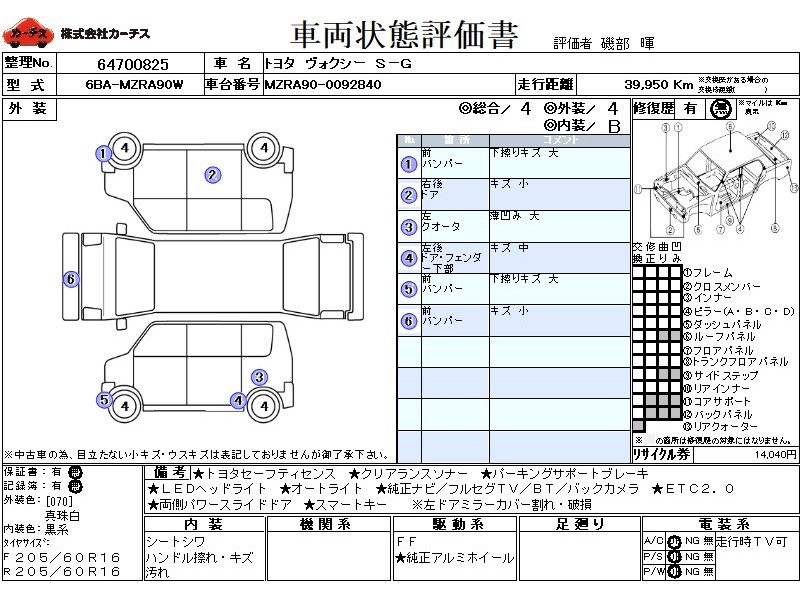Click the リサイクル券 label

pyautogui.click(x=662, y=454)
